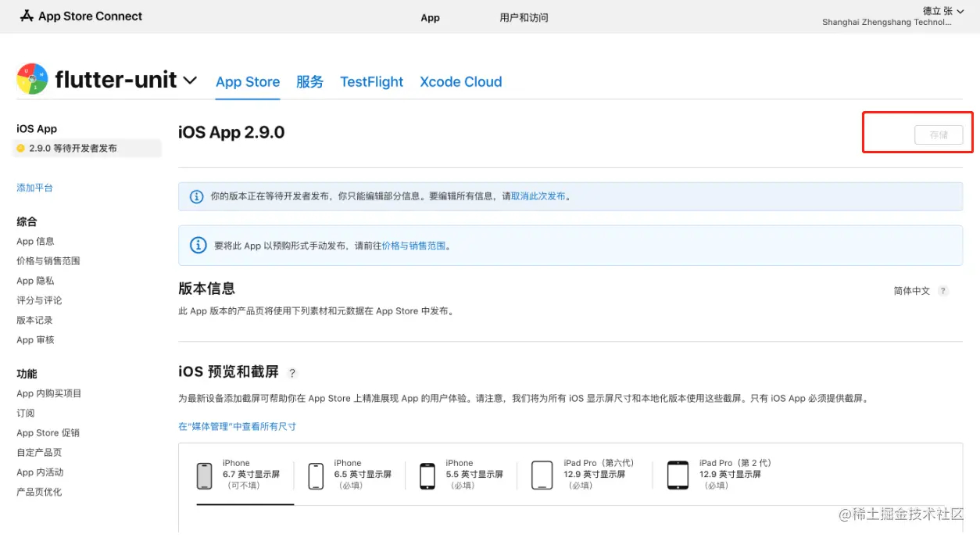Expand the flutter-unit app switcher chevron
980x538 pixels.
[190, 81]
